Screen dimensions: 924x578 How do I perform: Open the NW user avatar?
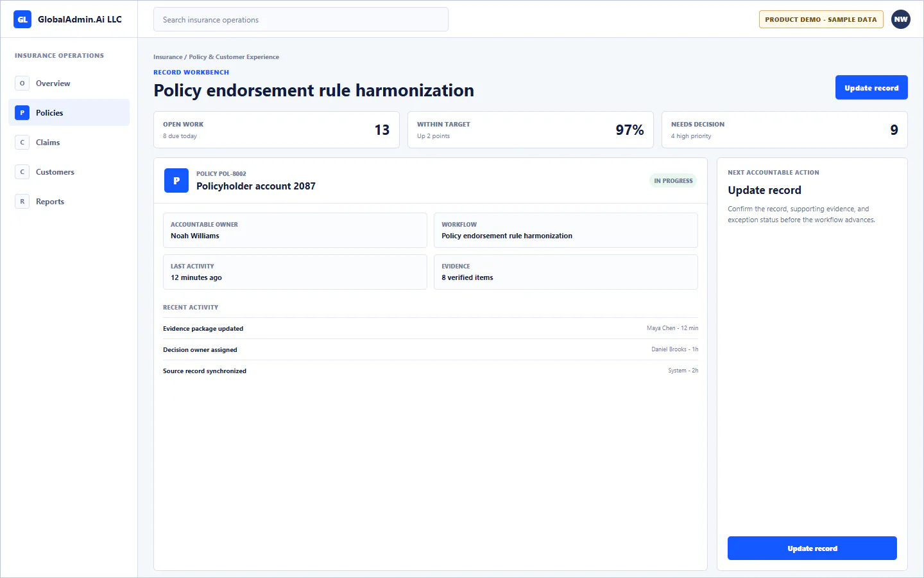click(x=901, y=19)
